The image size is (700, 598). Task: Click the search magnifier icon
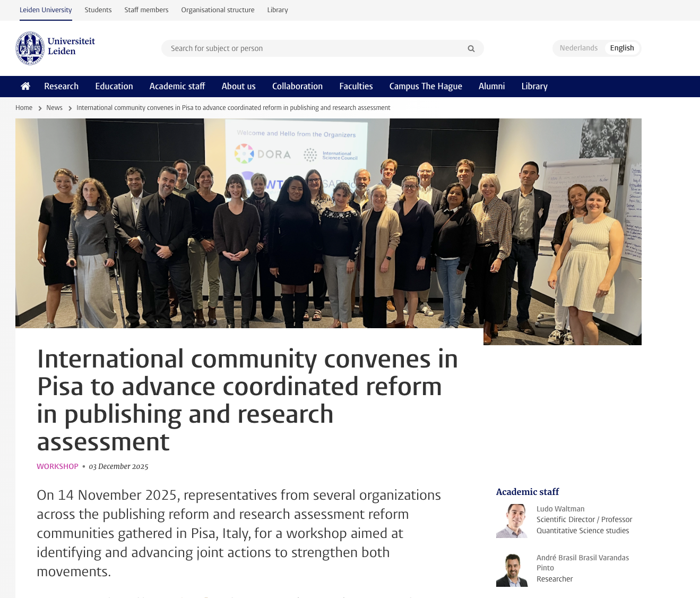[x=471, y=48]
